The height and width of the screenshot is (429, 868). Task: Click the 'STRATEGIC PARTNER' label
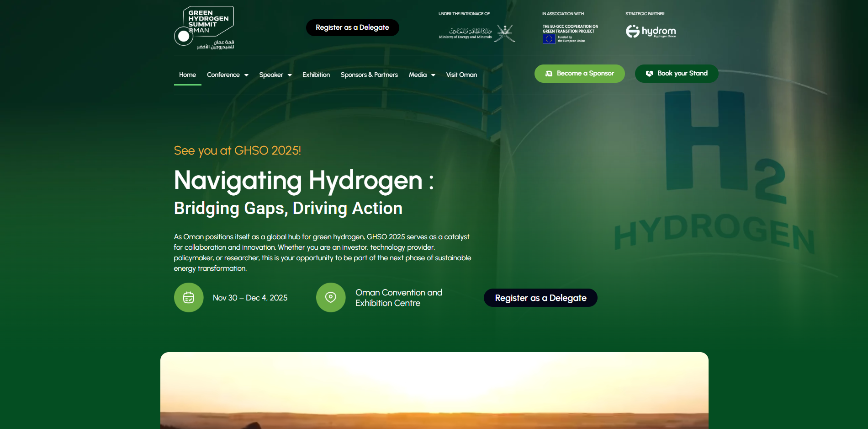(x=645, y=14)
